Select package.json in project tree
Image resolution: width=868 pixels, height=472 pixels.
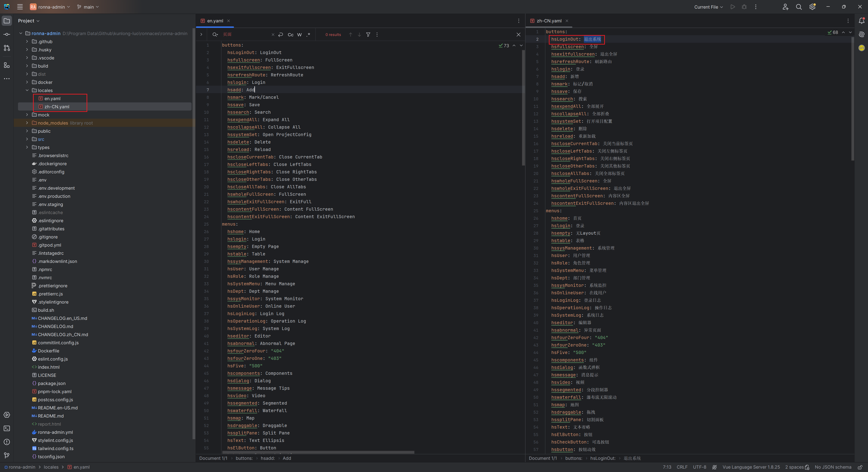pyautogui.click(x=52, y=383)
